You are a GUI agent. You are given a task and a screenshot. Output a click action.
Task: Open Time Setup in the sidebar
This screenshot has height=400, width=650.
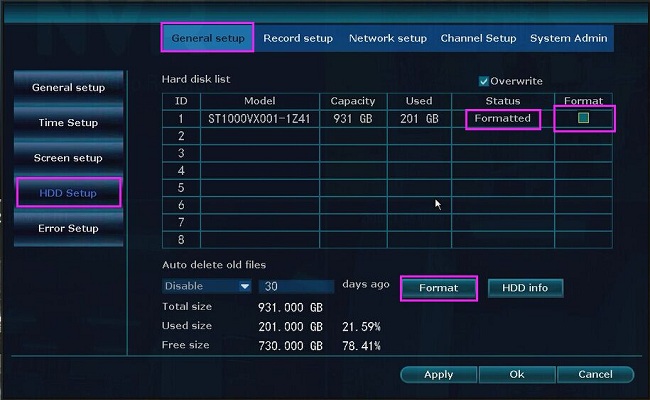click(x=68, y=123)
